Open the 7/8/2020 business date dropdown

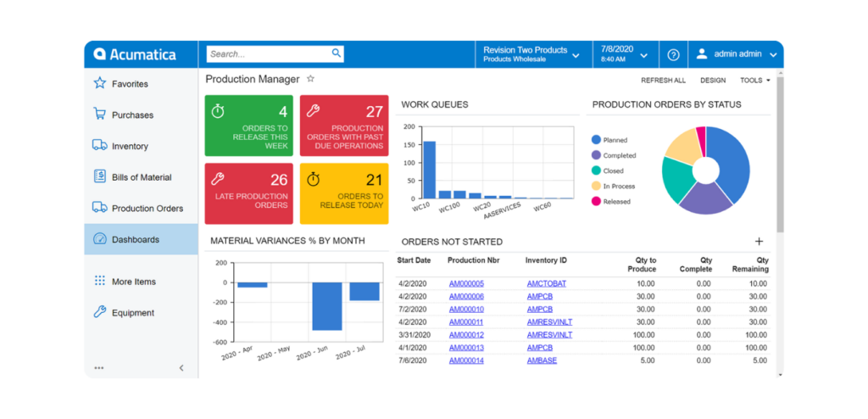(643, 54)
